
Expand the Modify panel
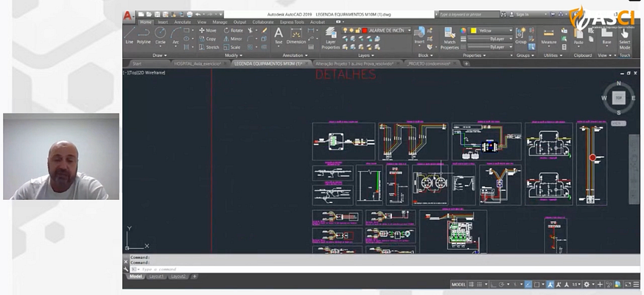pos(234,55)
